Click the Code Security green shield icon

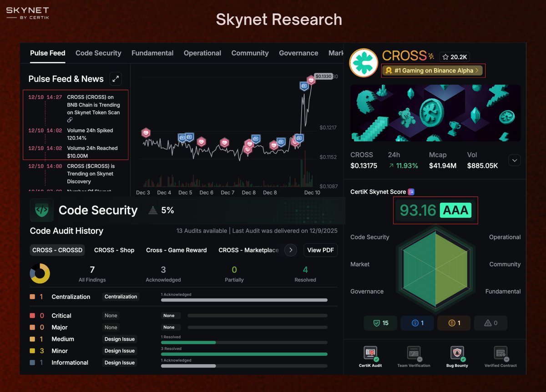tap(41, 210)
